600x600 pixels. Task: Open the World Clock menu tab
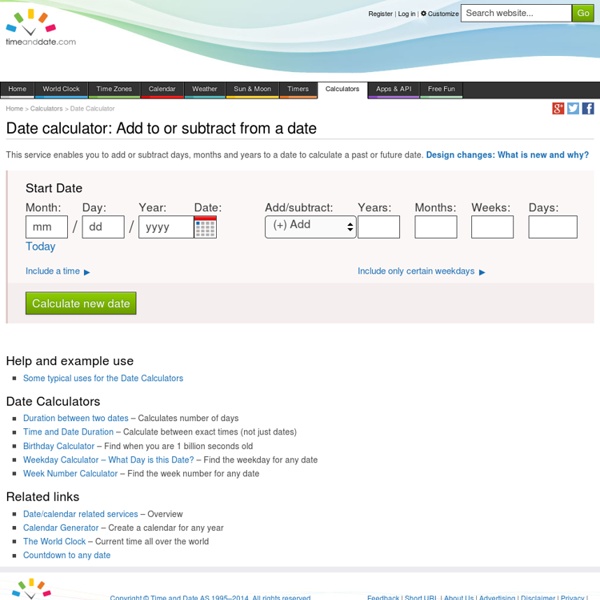61,89
